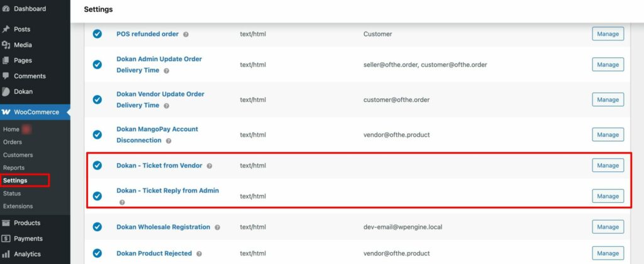Go to the Payments menu item

point(28,239)
